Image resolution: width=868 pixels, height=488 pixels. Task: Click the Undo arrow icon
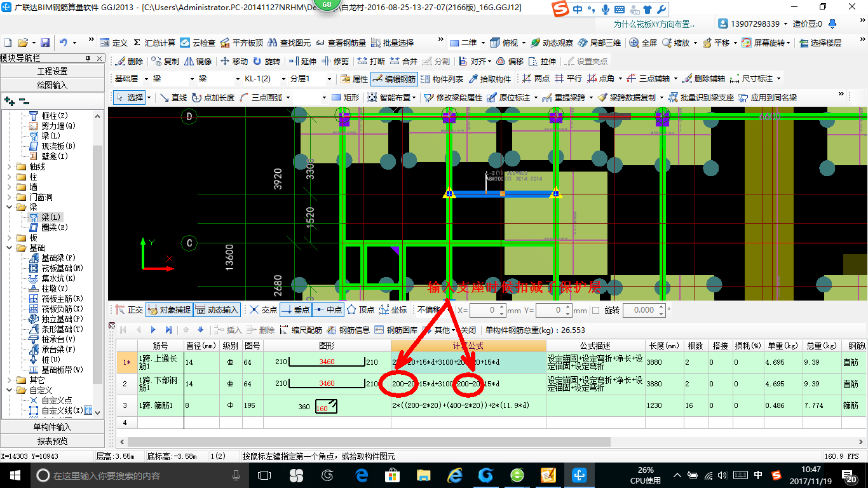coord(63,43)
